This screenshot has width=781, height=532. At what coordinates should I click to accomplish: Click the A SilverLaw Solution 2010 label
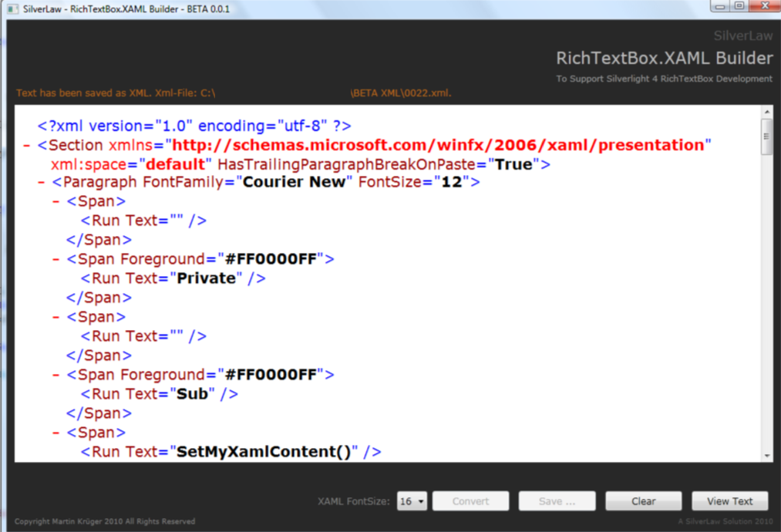pos(727,520)
